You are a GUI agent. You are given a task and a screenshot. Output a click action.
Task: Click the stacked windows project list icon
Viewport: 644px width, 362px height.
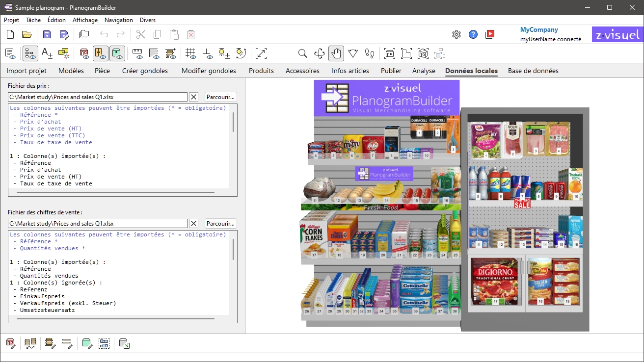point(84,34)
